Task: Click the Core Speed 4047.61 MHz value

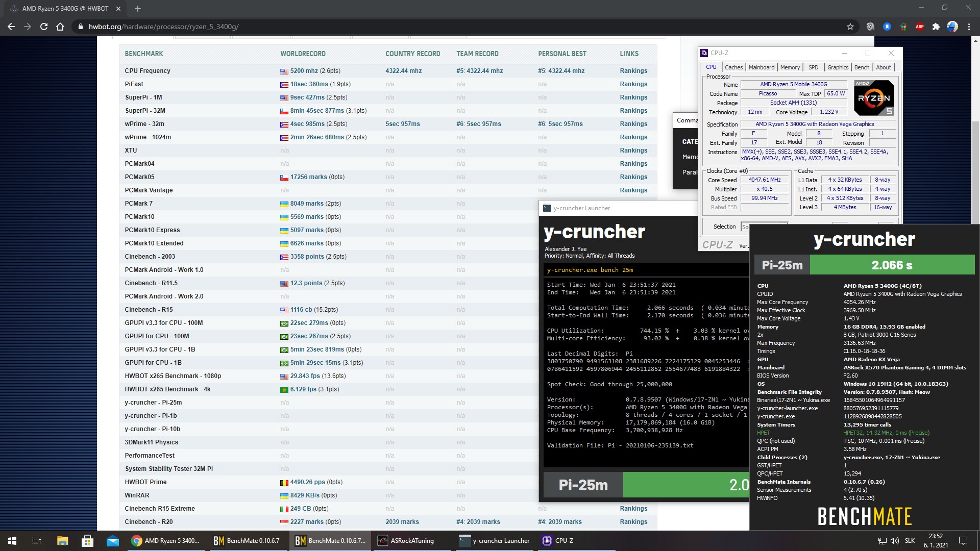Action: tap(765, 180)
